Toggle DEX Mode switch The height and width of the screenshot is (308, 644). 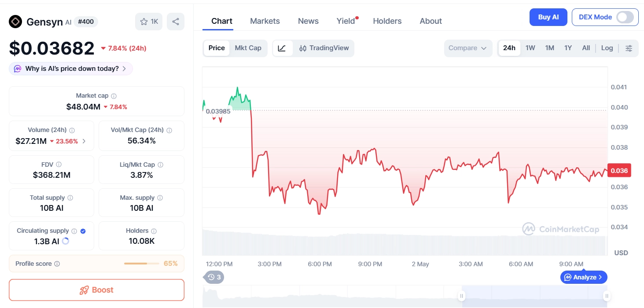coord(625,17)
